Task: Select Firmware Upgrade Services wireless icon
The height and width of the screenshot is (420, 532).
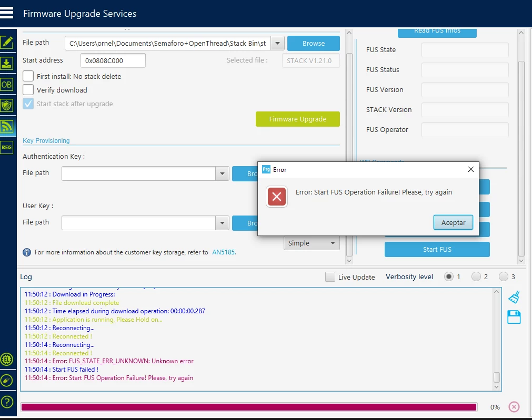Action: pos(7,127)
